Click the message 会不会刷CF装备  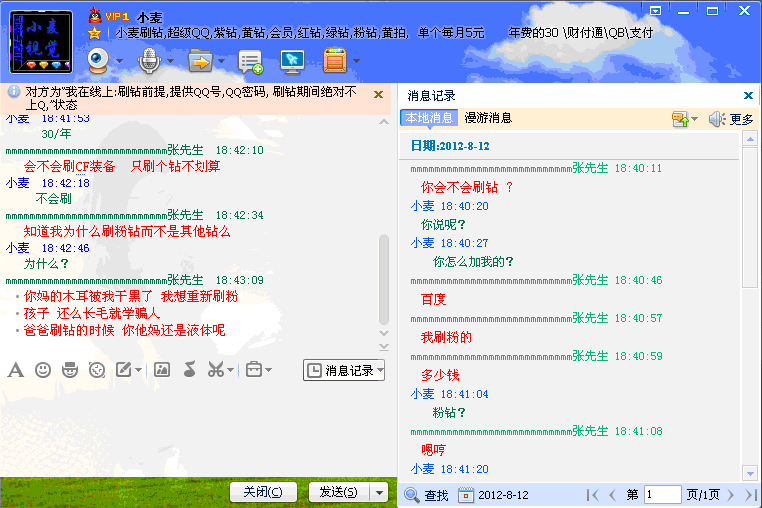coord(69,166)
